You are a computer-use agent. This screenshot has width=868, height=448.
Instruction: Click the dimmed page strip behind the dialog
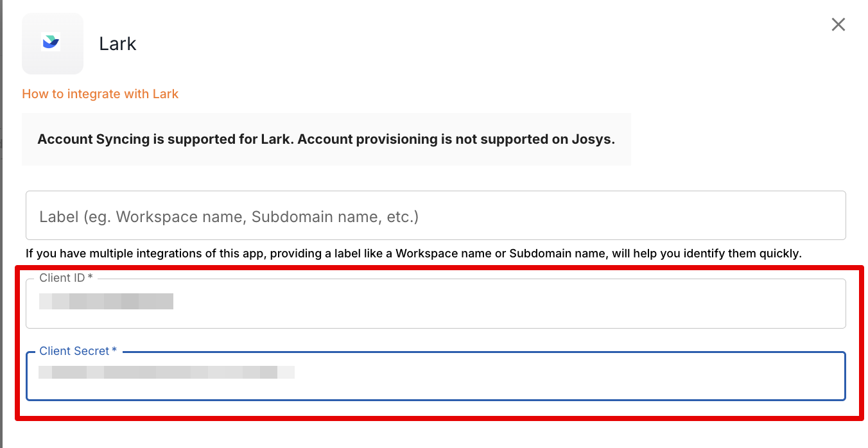[x=1, y=225]
